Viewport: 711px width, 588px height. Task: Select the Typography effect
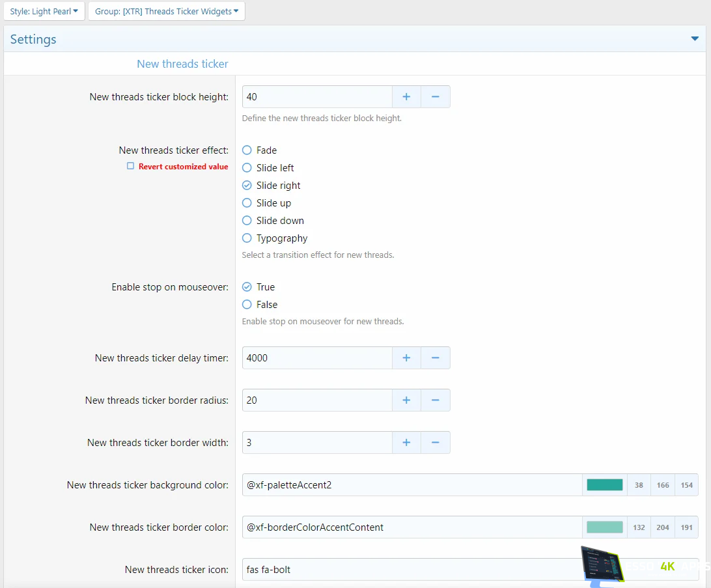(247, 238)
